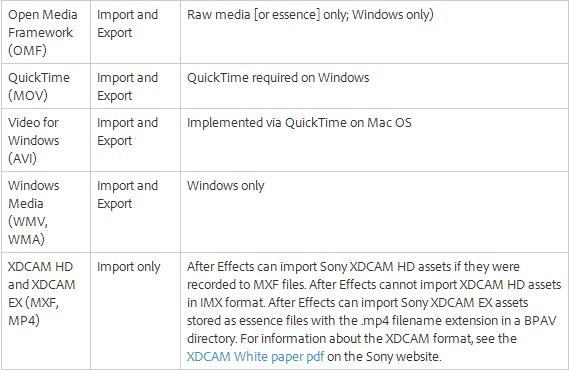
Task: Click the Implemented via QuickTime on Mac OS note
Action: (299, 123)
